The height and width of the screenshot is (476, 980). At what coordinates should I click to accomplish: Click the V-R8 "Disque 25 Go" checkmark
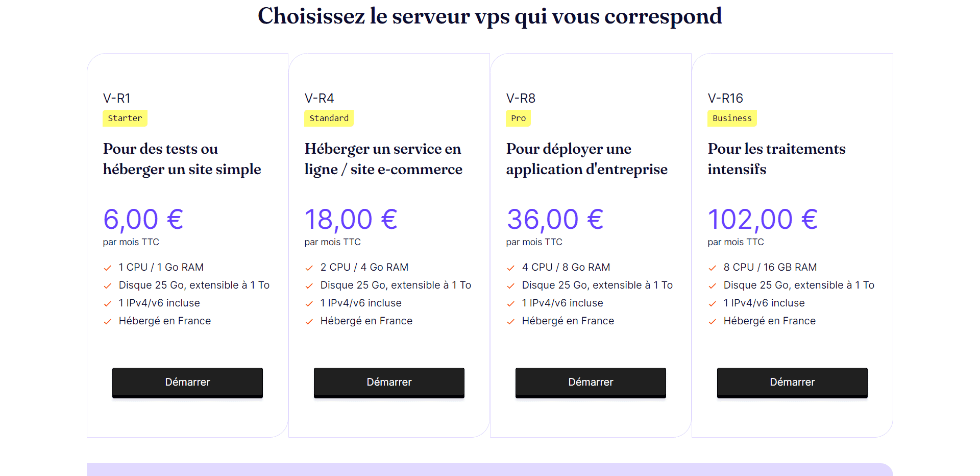point(510,286)
